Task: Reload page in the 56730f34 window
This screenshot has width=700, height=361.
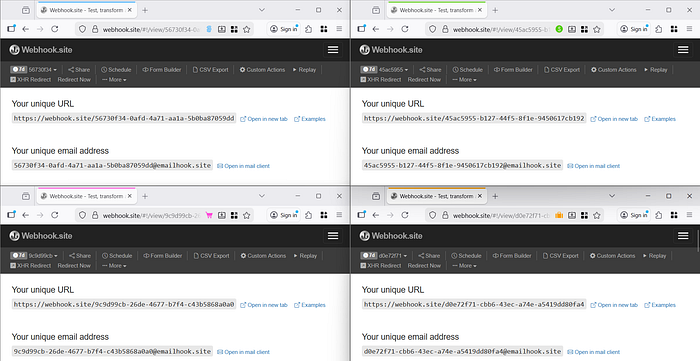Action: tap(54, 29)
